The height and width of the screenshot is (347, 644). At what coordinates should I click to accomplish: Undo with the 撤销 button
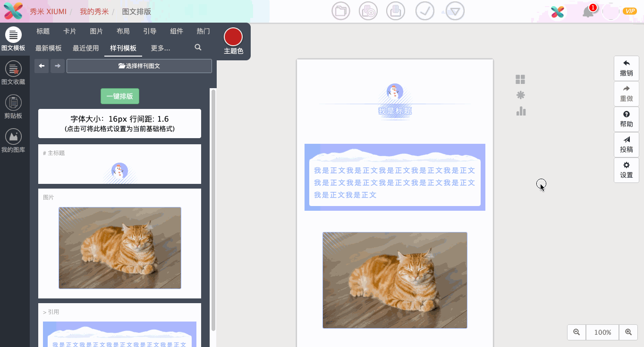click(x=627, y=68)
